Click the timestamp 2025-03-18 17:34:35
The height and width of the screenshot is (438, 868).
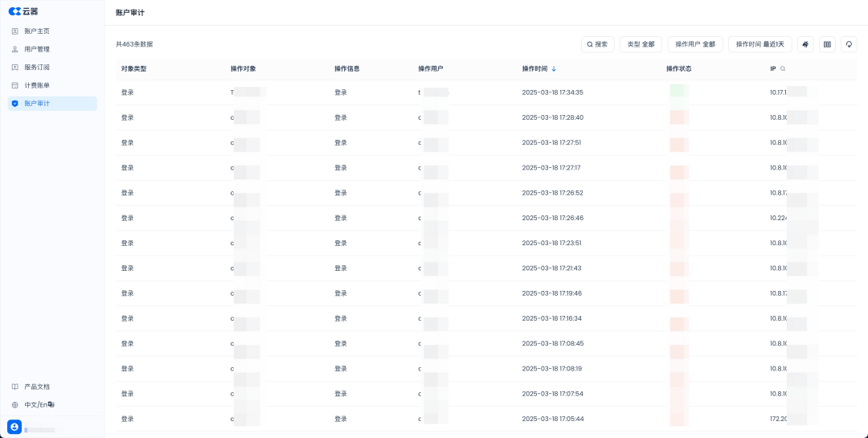[x=552, y=92]
